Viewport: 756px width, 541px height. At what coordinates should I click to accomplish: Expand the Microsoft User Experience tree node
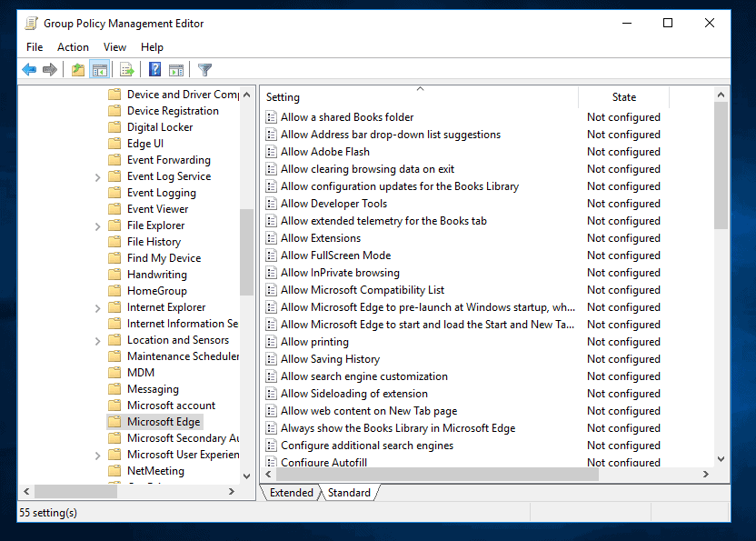pyautogui.click(x=98, y=456)
